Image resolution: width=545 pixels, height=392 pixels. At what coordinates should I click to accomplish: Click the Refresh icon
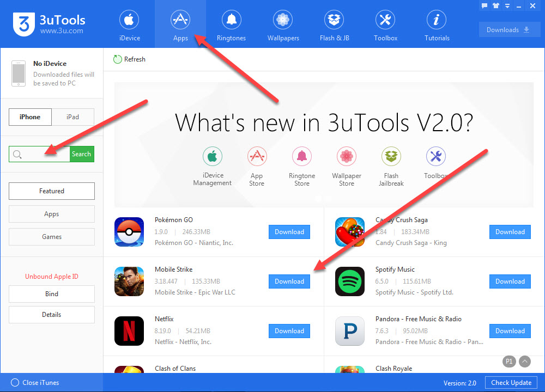pyautogui.click(x=118, y=59)
